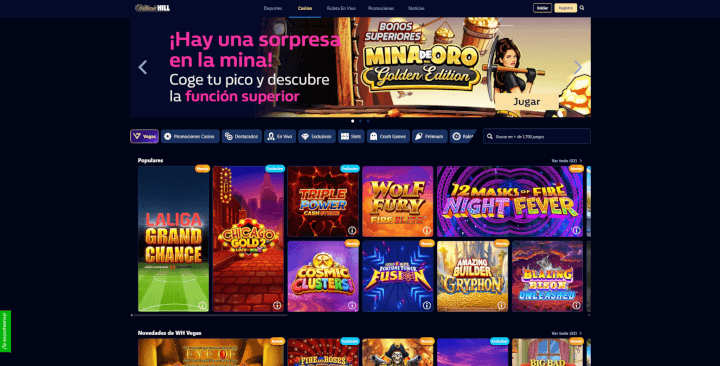Open Ruleta En Vivo in navigation

pyautogui.click(x=341, y=8)
